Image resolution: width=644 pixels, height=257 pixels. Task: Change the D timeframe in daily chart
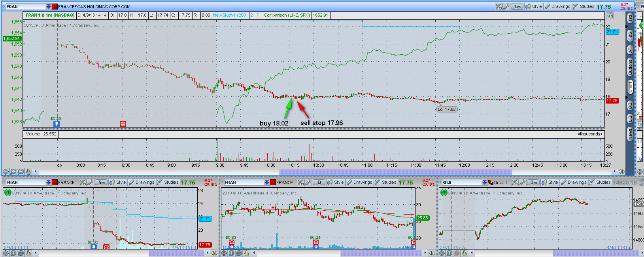(x=319, y=182)
